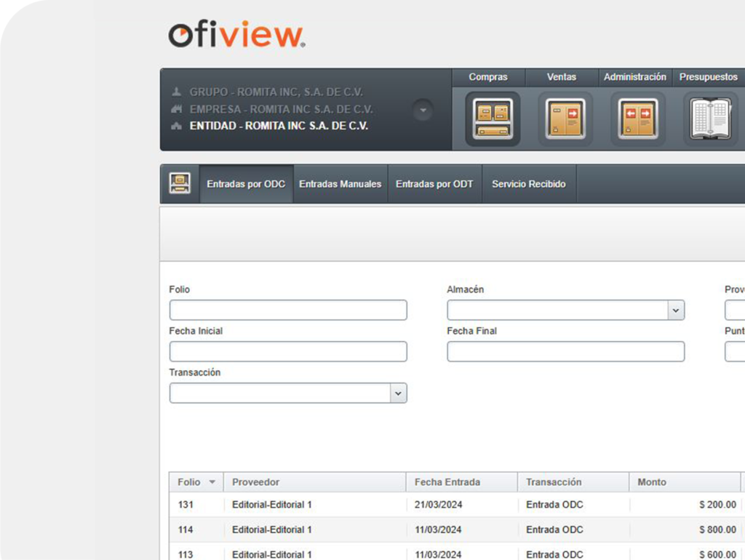Go to Servicio Recibido tab
745x560 pixels.
coord(528,184)
